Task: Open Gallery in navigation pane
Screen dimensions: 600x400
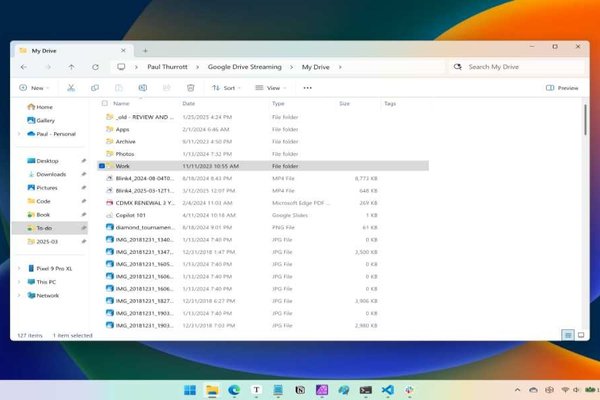Action: pyautogui.click(x=41, y=121)
